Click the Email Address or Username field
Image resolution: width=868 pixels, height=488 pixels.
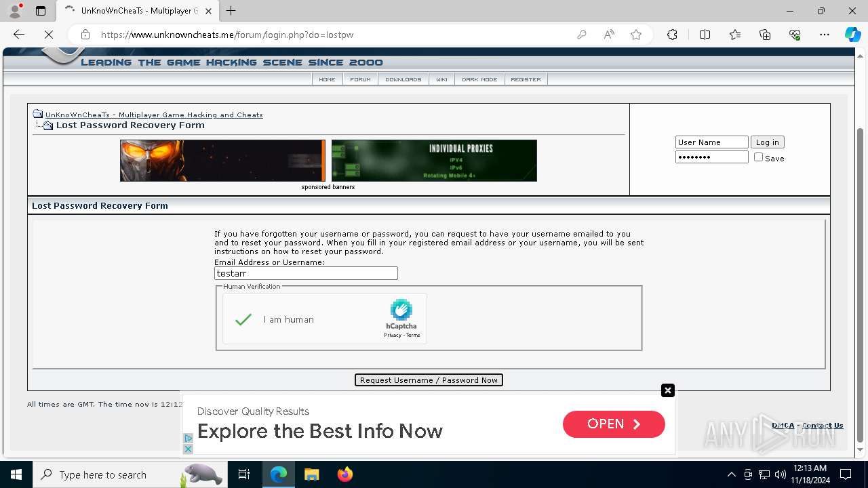click(306, 273)
